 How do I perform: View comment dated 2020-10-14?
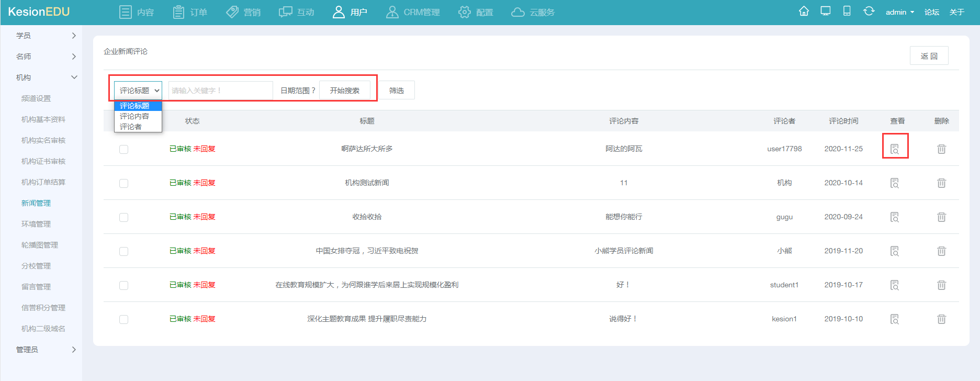pos(895,183)
